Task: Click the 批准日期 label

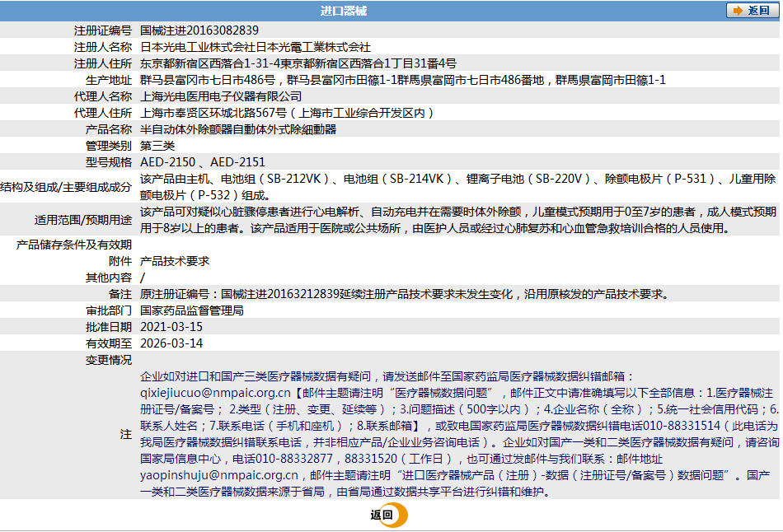Action: [109, 327]
